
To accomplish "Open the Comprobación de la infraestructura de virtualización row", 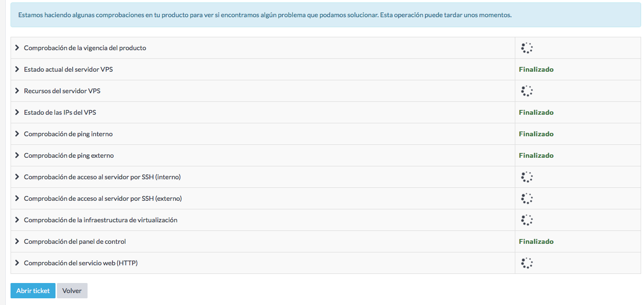I will click(x=100, y=220).
